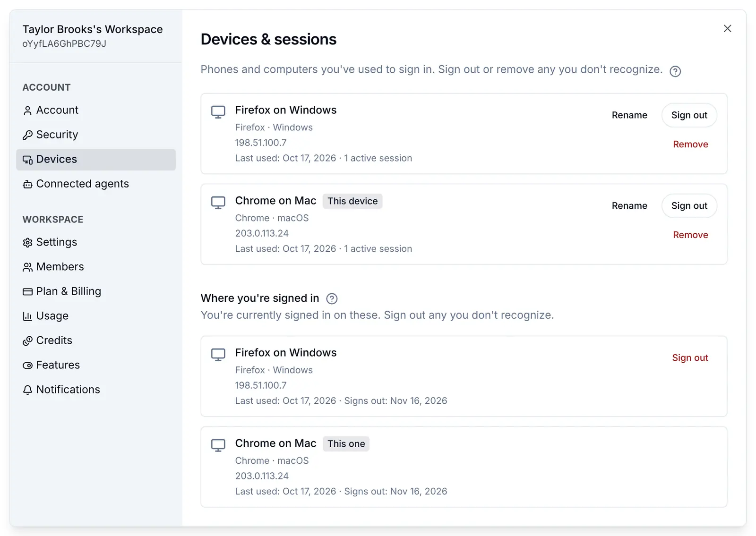756x536 pixels.
Task: Rename the Firefox on Windows device
Action: click(x=629, y=115)
